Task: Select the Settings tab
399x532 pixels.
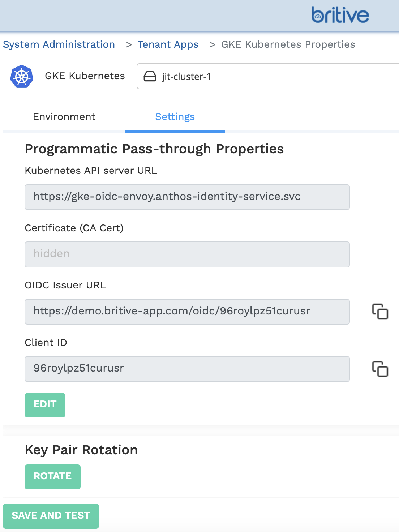Action: (175, 117)
